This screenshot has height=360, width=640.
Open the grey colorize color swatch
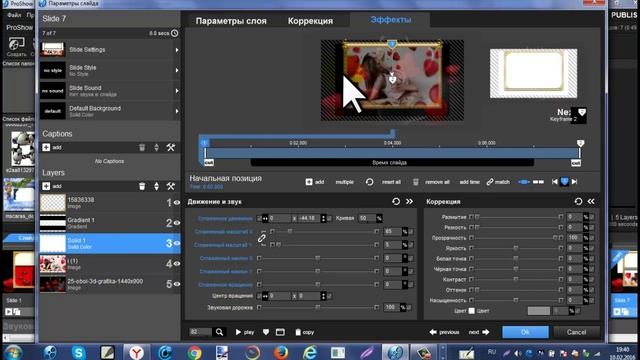pyautogui.click(x=539, y=311)
